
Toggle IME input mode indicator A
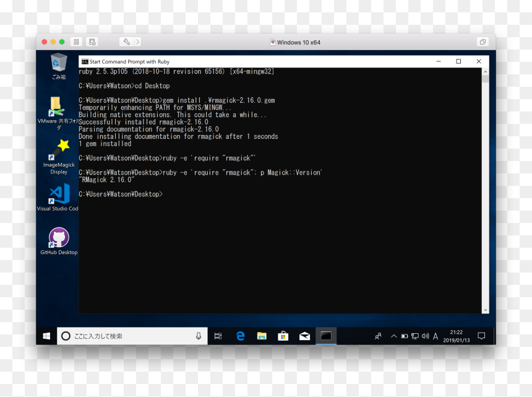(435, 336)
